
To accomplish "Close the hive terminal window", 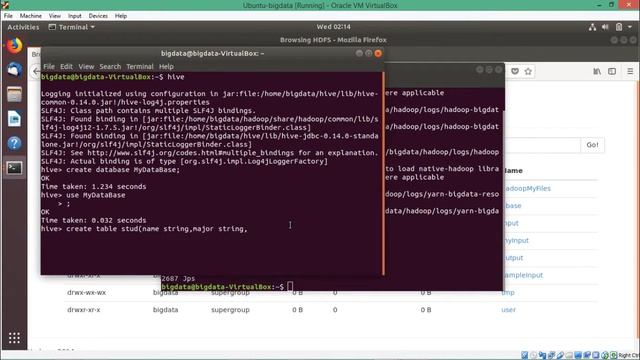I will tap(378, 53).
